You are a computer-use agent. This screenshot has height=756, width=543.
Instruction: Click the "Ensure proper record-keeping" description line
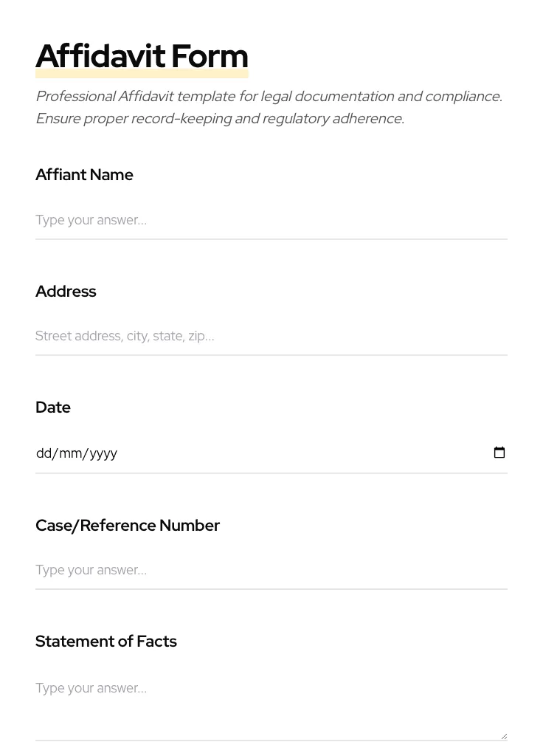(x=220, y=119)
